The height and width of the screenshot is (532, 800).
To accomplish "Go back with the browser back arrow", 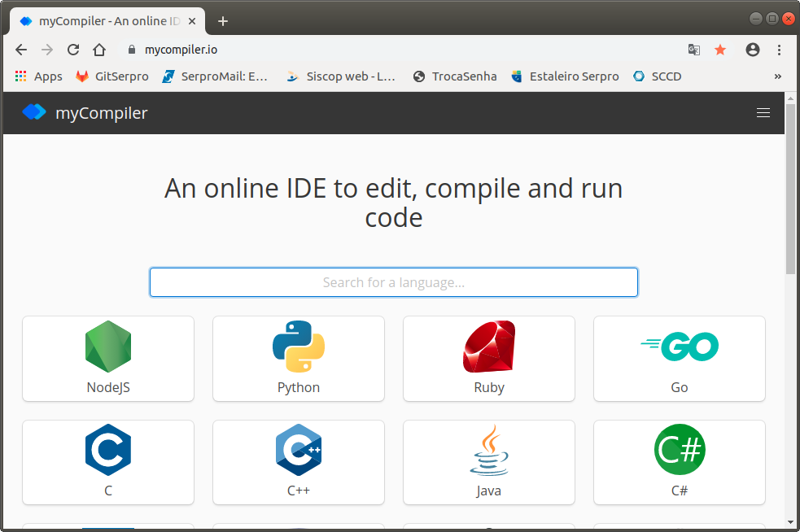I will 21,50.
